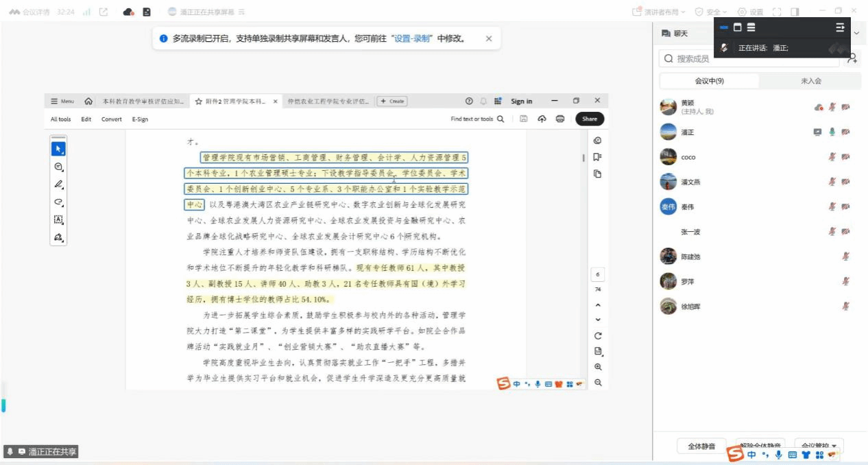Click the Create new tab button

(x=392, y=102)
